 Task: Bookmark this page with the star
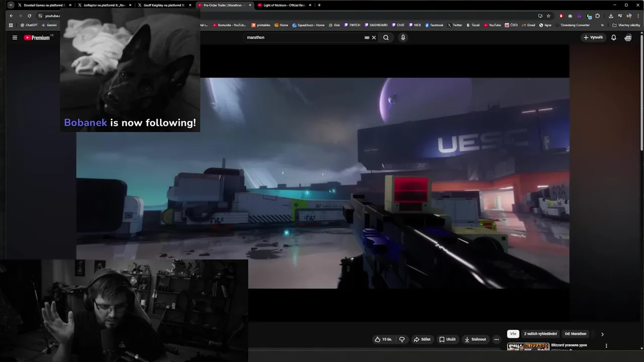pos(548,16)
